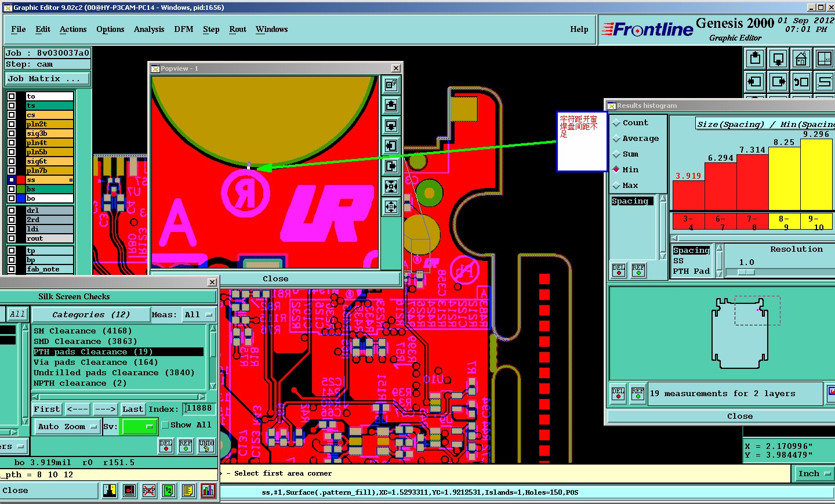Image resolution: width=835 pixels, height=504 pixels.
Task: Open the Actions menu
Action: (73, 30)
